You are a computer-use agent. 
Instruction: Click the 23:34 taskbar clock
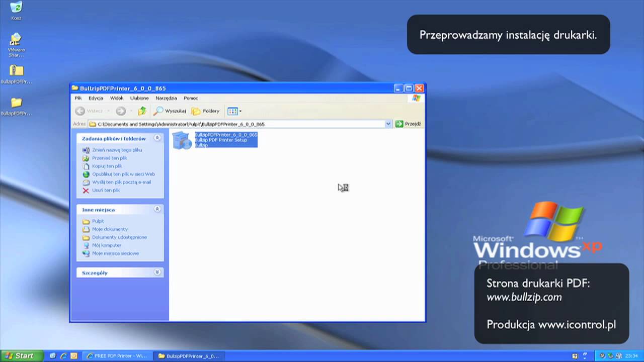pyautogui.click(x=631, y=356)
